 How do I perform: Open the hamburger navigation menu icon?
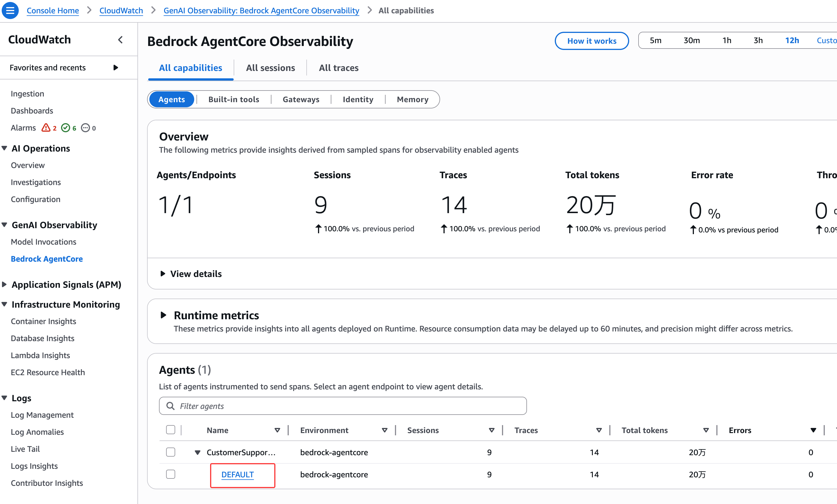coord(10,10)
